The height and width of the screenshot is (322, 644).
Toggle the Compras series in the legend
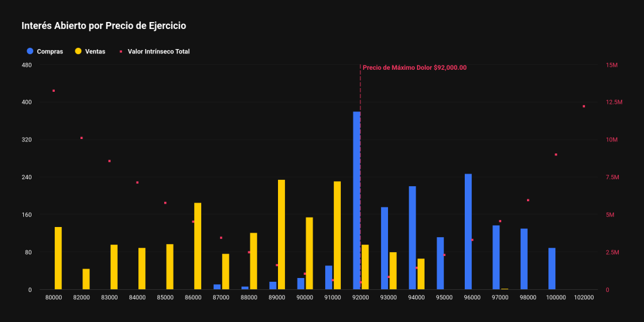coord(50,52)
